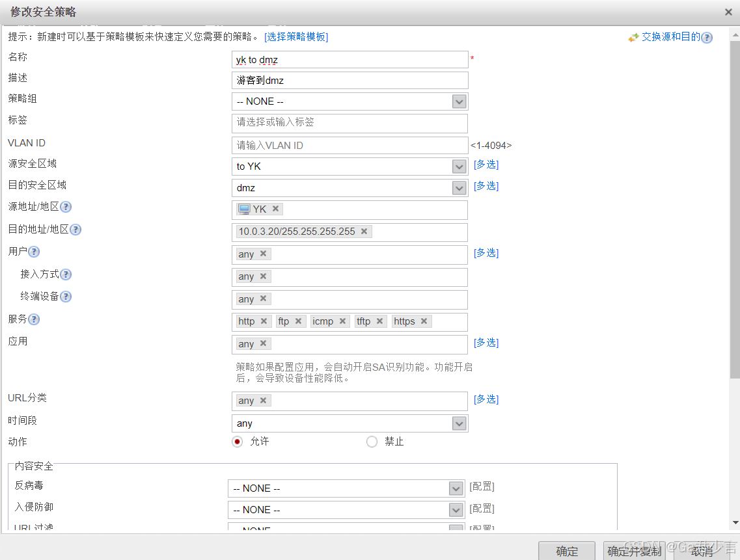
Task: Click the VLAN ID input field
Action: (349, 145)
